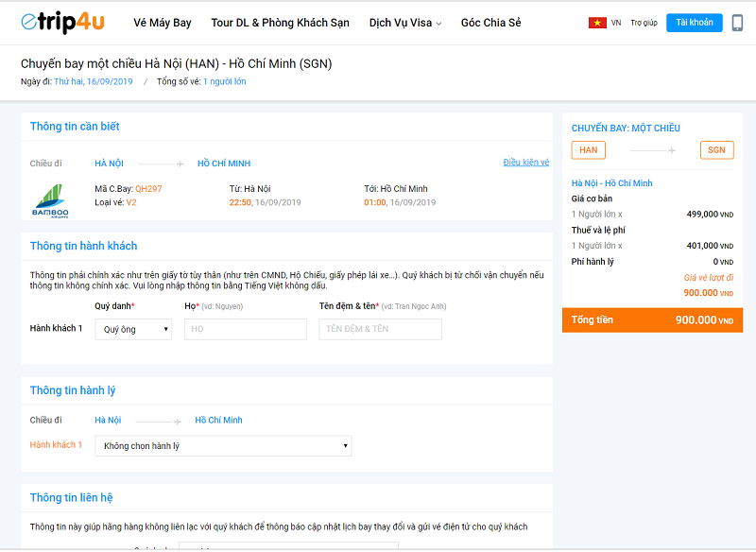Click the Họ surname input field

[245, 329]
